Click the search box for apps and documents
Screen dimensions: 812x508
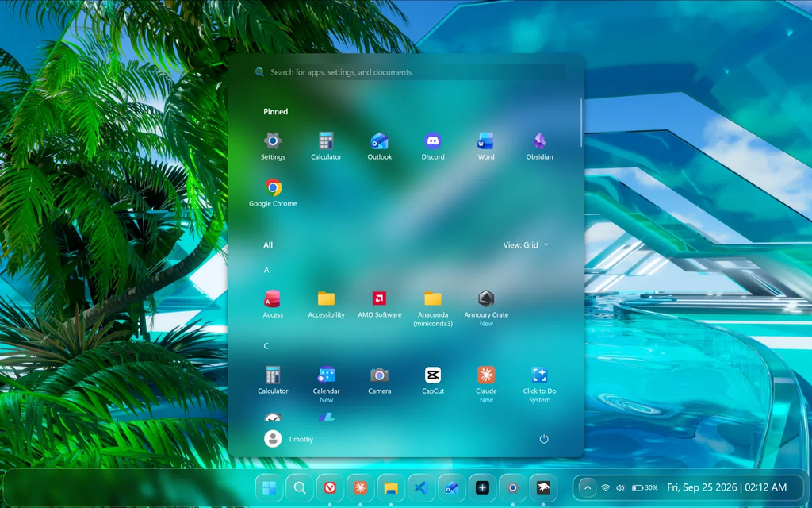408,72
